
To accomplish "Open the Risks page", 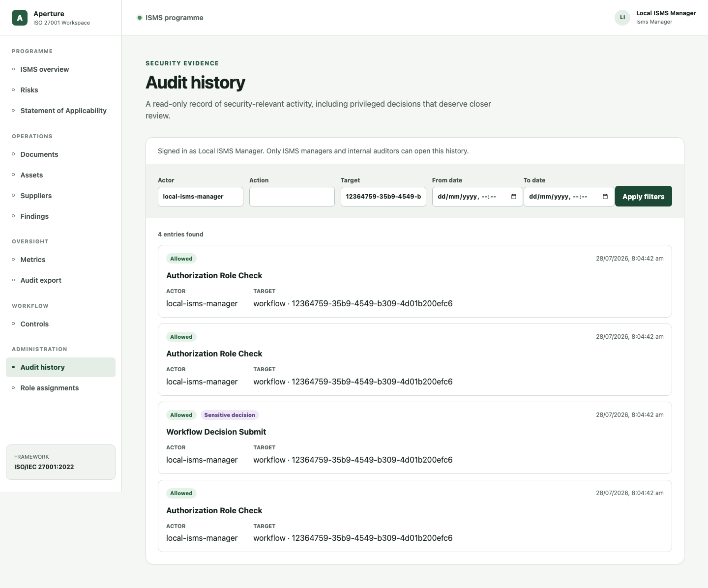I will (61, 90).
